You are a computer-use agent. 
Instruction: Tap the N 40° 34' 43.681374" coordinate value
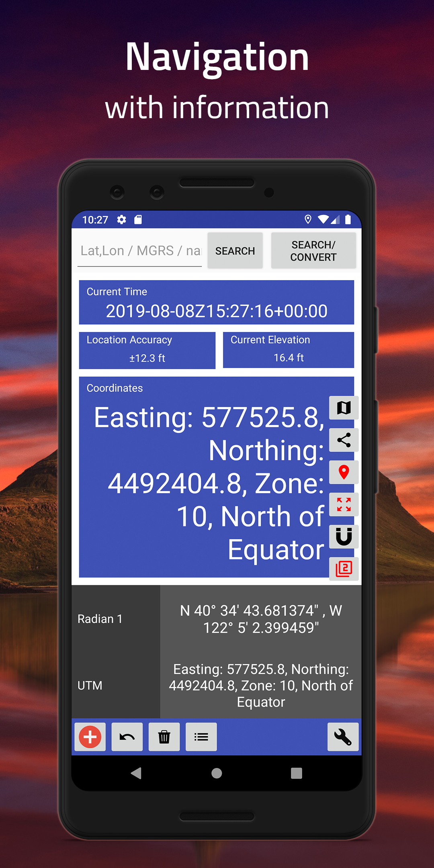click(261, 619)
